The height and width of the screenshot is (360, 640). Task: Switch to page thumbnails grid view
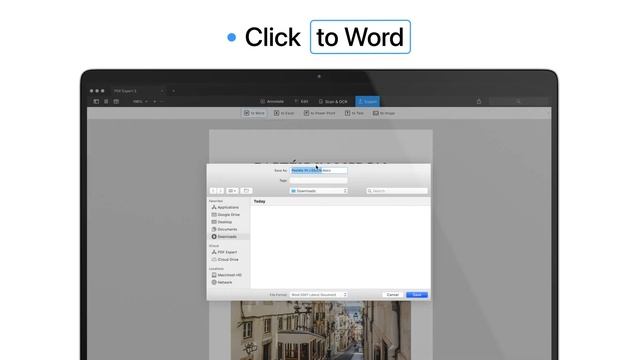click(106, 101)
